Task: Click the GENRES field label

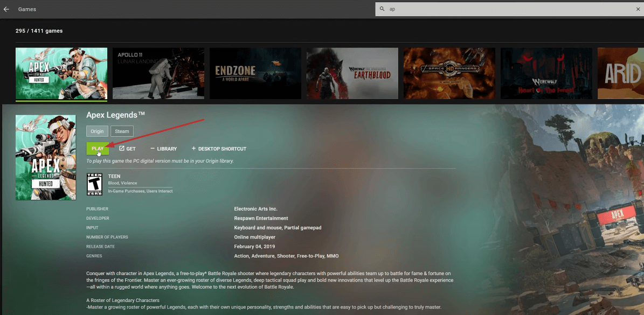Action: pos(94,256)
